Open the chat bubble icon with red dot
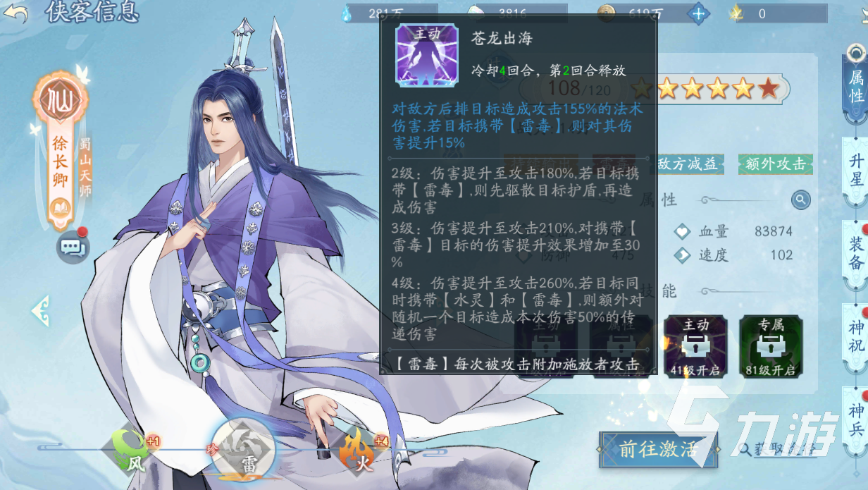This screenshot has height=490, width=868. coord(73,247)
